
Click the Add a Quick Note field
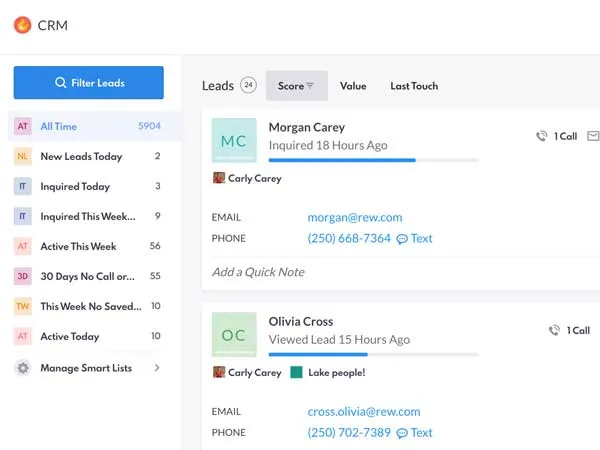(x=258, y=272)
